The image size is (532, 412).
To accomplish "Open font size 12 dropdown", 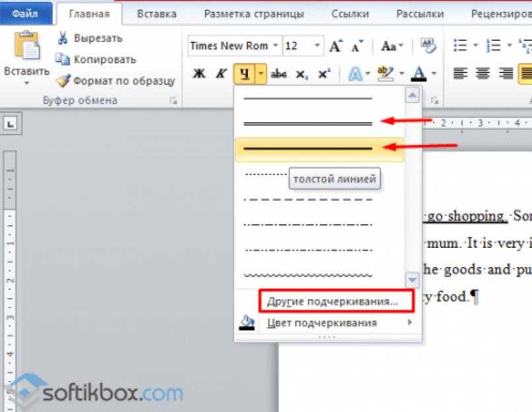I will coord(317,45).
